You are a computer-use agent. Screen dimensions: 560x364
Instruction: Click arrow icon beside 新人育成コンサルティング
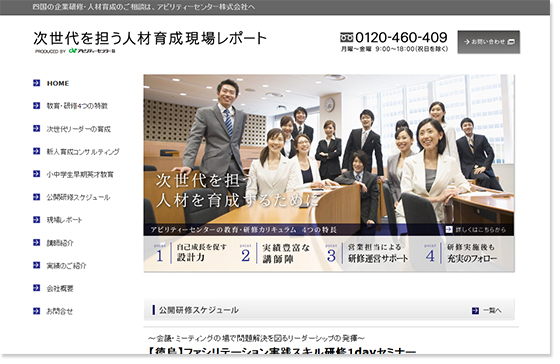[x=36, y=151]
